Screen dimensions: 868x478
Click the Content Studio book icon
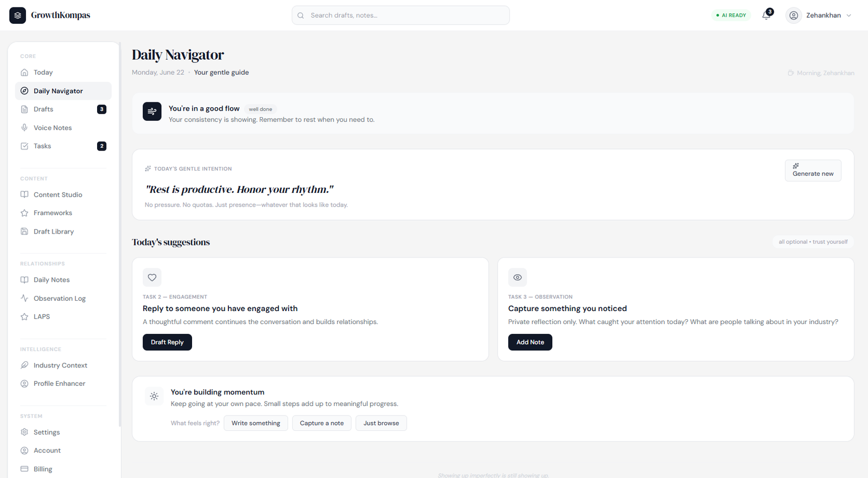[x=24, y=195]
